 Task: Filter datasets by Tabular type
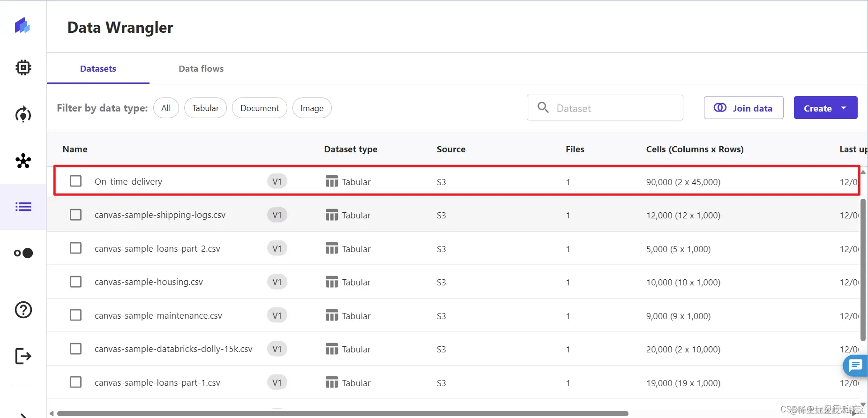[205, 108]
